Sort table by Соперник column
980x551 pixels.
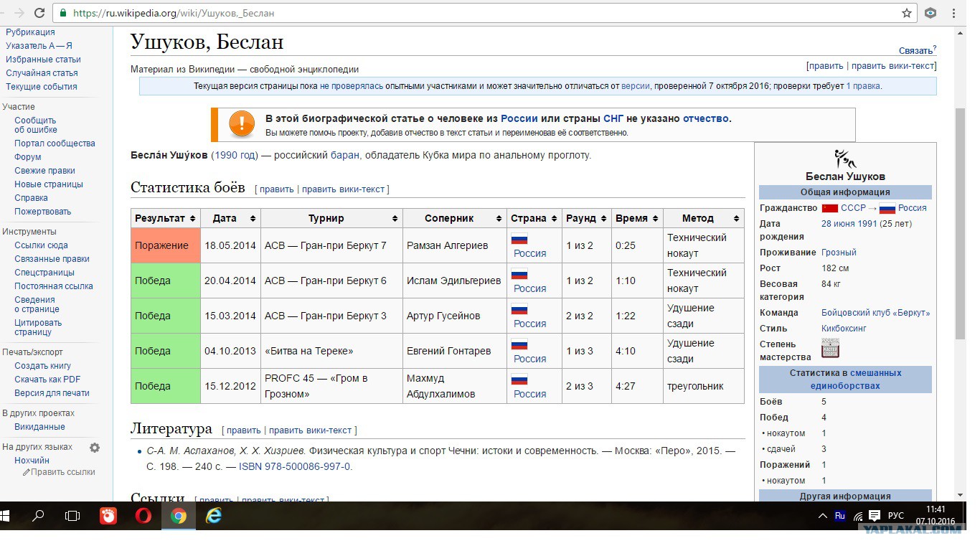(499, 218)
